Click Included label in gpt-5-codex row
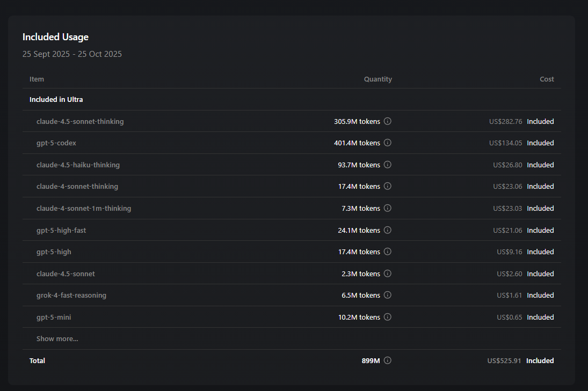The image size is (588, 391). point(540,143)
